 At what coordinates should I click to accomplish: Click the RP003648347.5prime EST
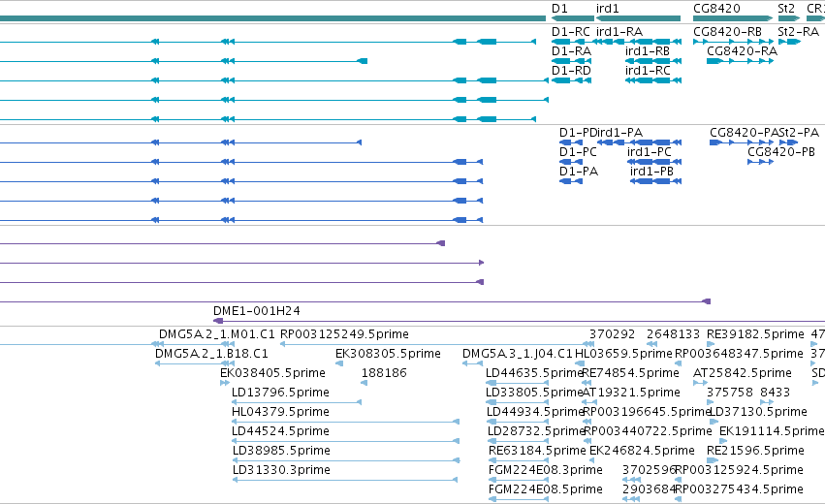(x=739, y=354)
